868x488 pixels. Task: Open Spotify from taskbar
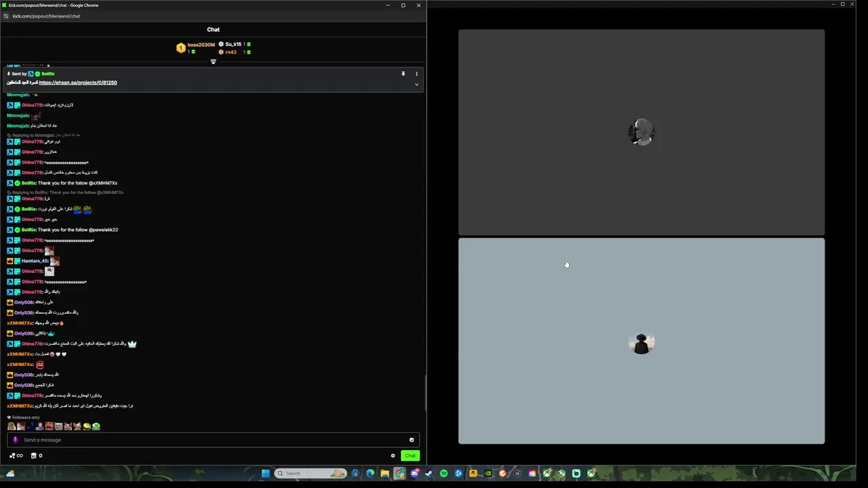click(443, 473)
